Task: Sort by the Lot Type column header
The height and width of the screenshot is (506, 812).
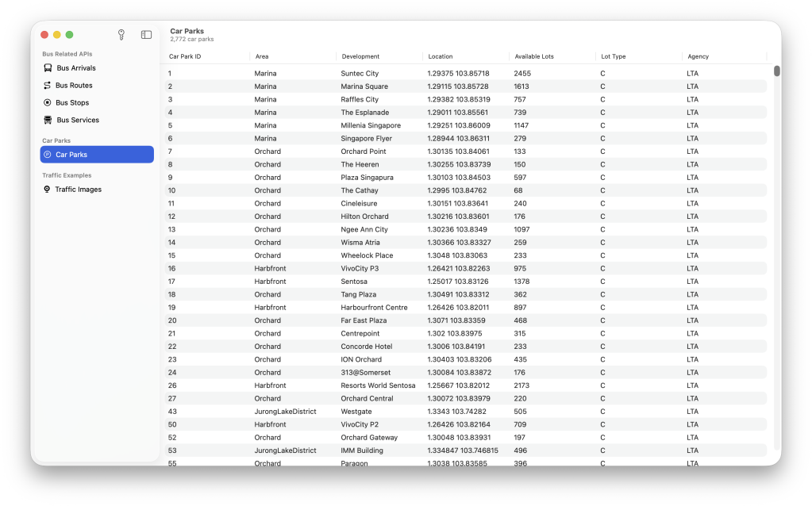Action: coord(613,56)
